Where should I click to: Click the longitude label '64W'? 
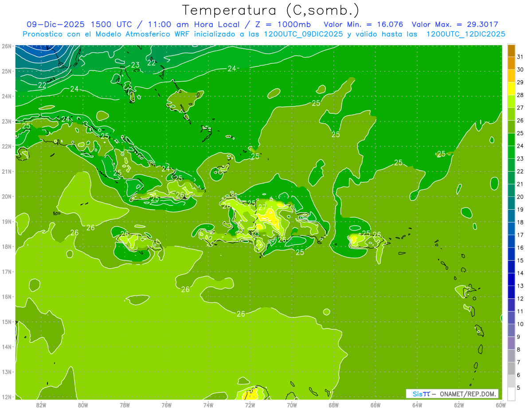[x=417, y=405]
